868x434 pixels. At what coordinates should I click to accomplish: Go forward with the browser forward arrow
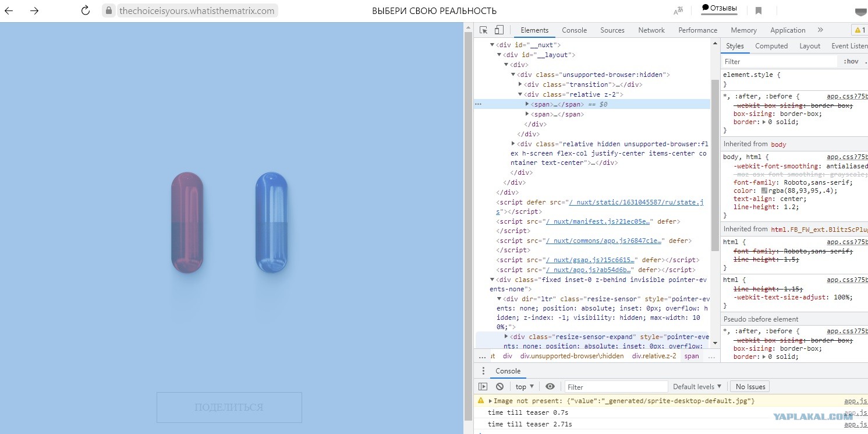(34, 10)
